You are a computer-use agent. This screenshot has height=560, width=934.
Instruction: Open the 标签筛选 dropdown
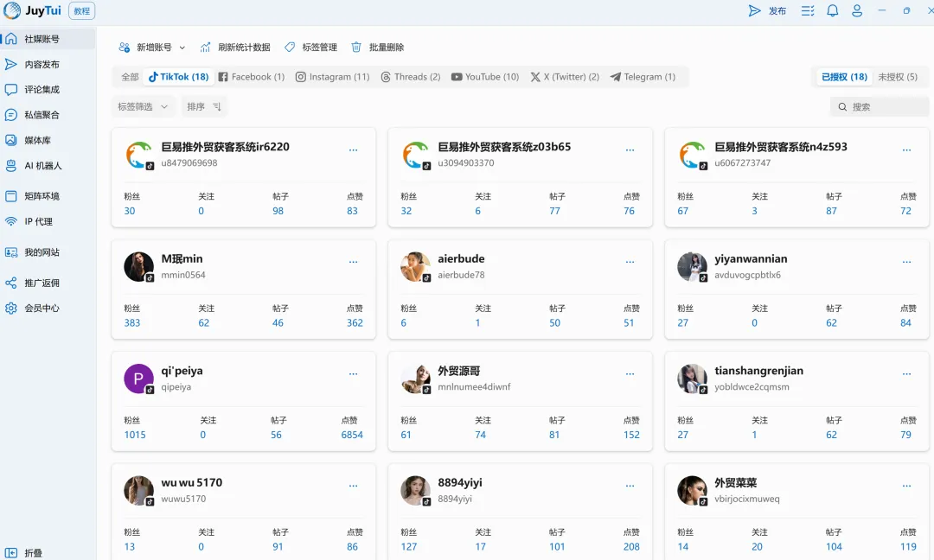[141, 106]
